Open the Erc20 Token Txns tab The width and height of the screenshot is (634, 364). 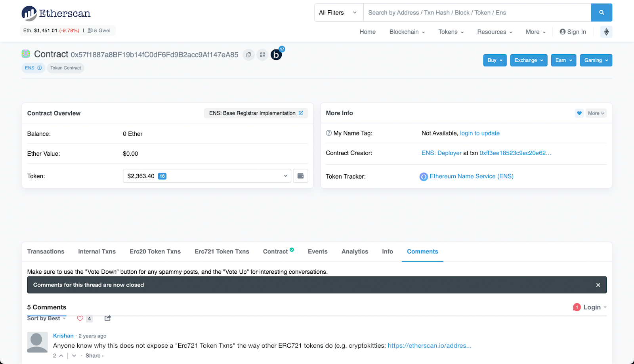tap(155, 252)
